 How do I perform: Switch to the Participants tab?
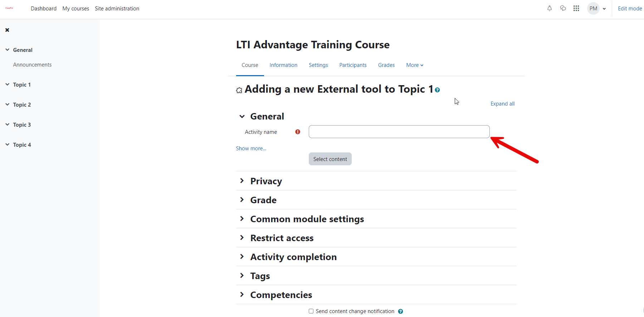coord(353,65)
